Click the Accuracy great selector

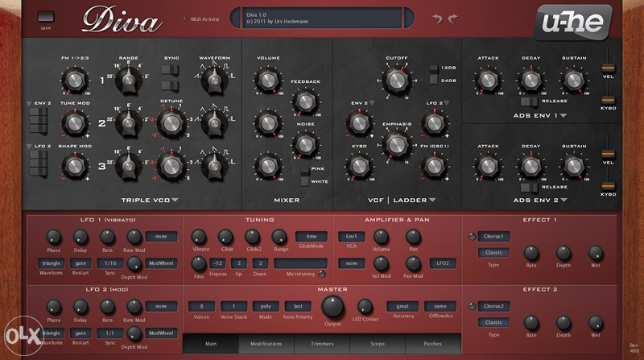(x=402, y=306)
